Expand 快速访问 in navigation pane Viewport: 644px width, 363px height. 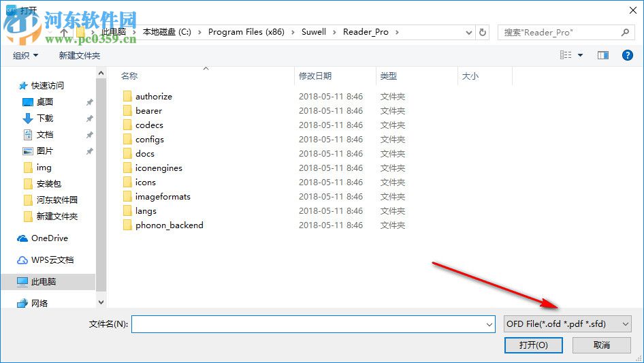(x=48, y=86)
